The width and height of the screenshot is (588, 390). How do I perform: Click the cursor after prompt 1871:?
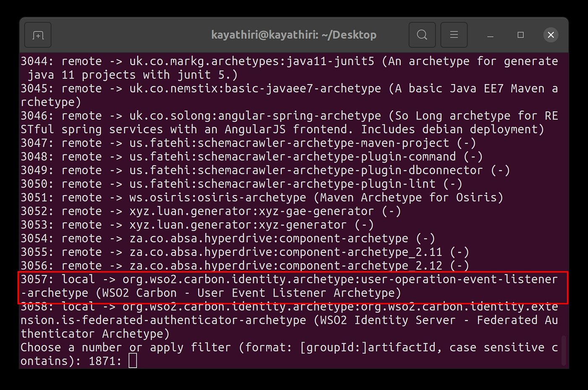pos(133,361)
